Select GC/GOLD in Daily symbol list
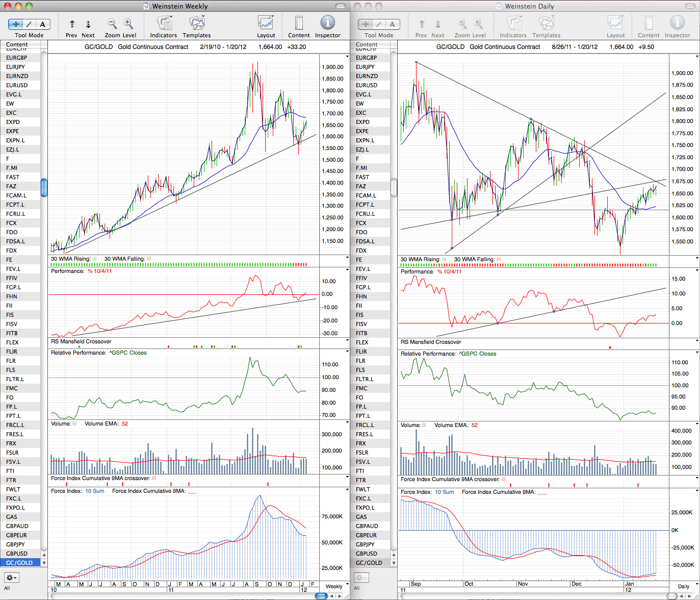700x600 pixels. point(370,563)
